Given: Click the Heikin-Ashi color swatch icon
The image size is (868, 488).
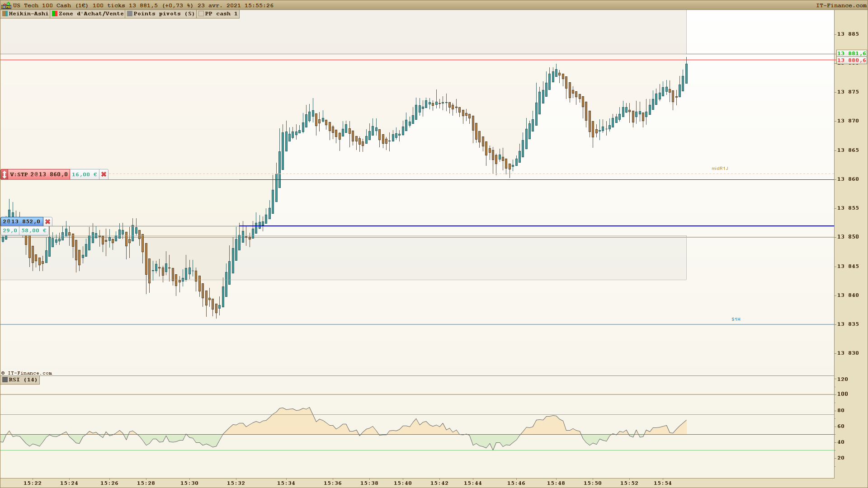Looking at the screenshot, I should pyautogui.click(x=5, y=14).
